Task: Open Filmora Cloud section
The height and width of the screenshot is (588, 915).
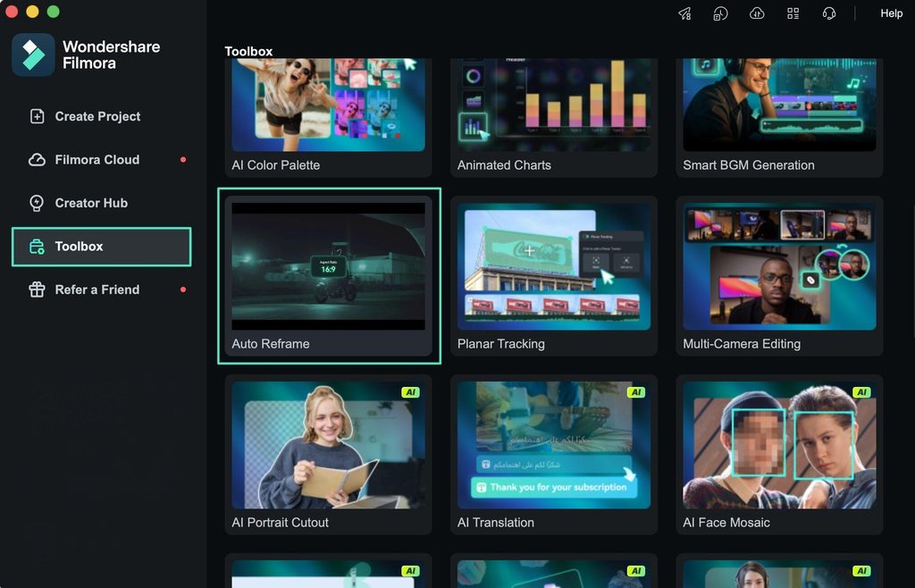Action: [102, 159]
